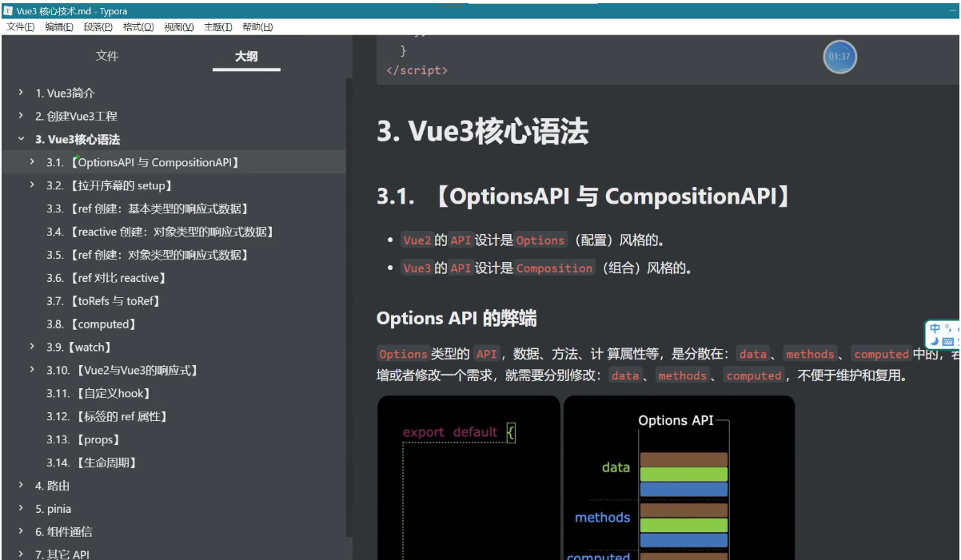The image size is (961, 560).
Task: Jump to 3.6 ref 对比 reactive
Action: [107, 279]
